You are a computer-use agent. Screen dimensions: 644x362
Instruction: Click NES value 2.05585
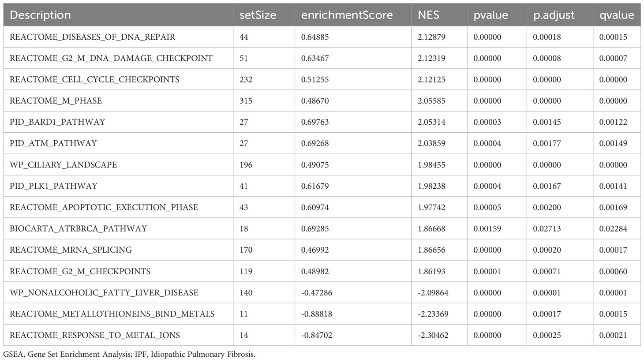(431, 101)
